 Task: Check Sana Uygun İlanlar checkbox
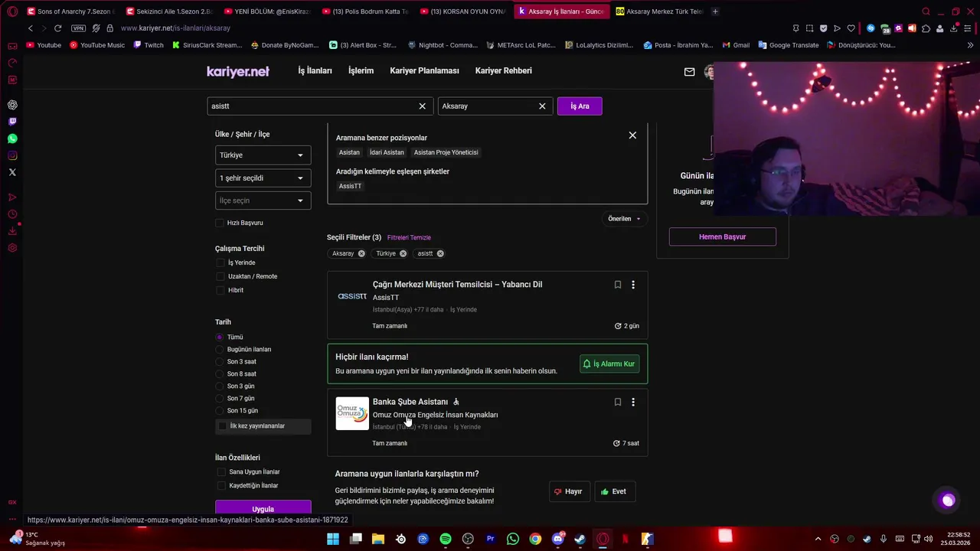[221, 471]
